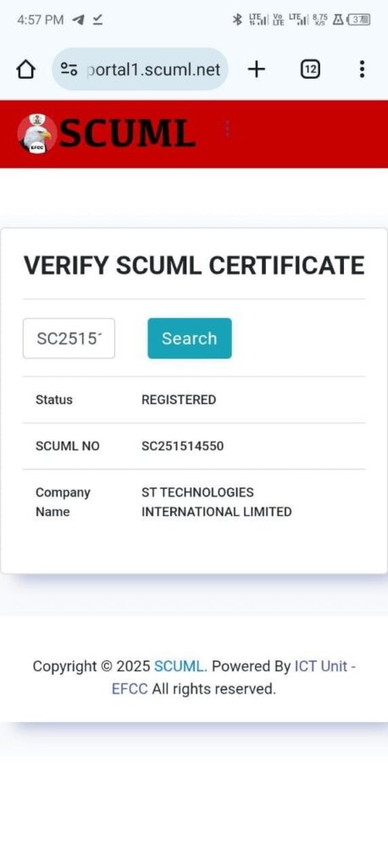
Task: Tap the browser home icon
Action: (25, 70)
